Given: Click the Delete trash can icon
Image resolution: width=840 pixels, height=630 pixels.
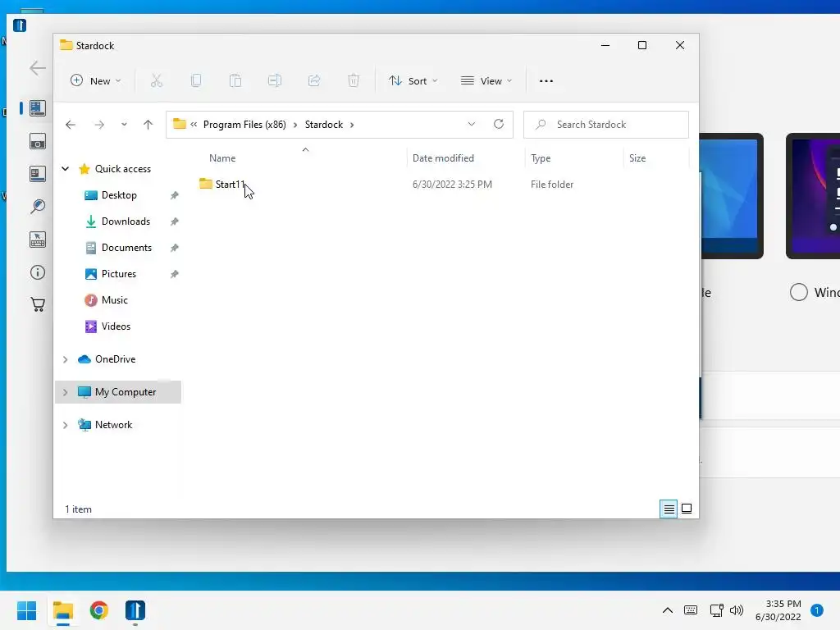Looking at the screenshot, I should coord(354,81).
